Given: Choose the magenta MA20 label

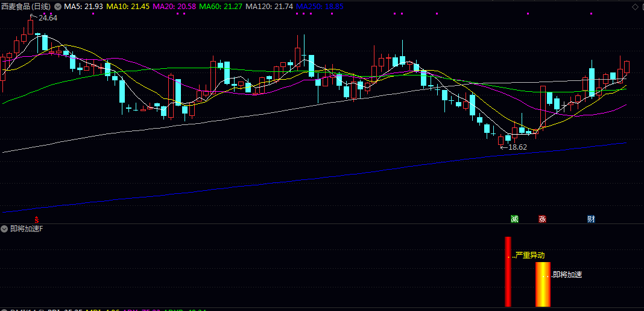Looking at the screenshot, I should [175, 7].
